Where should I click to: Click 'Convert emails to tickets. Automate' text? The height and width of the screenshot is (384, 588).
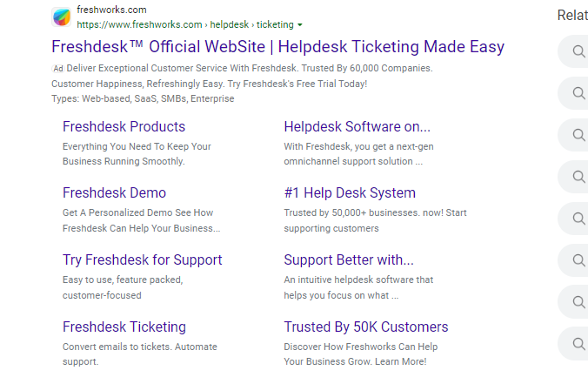click(140, 347)
